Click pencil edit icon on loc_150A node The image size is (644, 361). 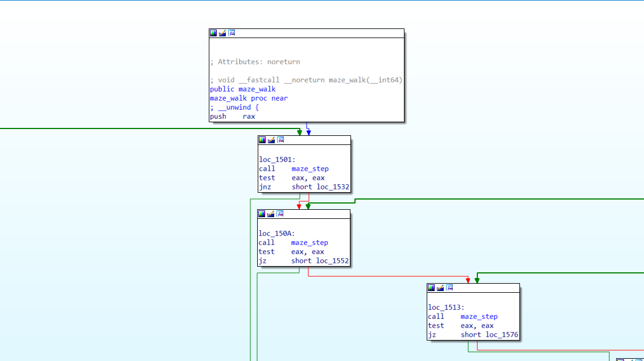tap(271, 214)
